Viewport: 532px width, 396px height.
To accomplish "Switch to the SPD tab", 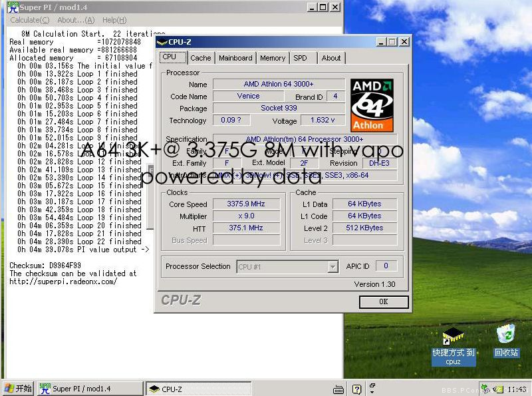I will tap(303, 58).
